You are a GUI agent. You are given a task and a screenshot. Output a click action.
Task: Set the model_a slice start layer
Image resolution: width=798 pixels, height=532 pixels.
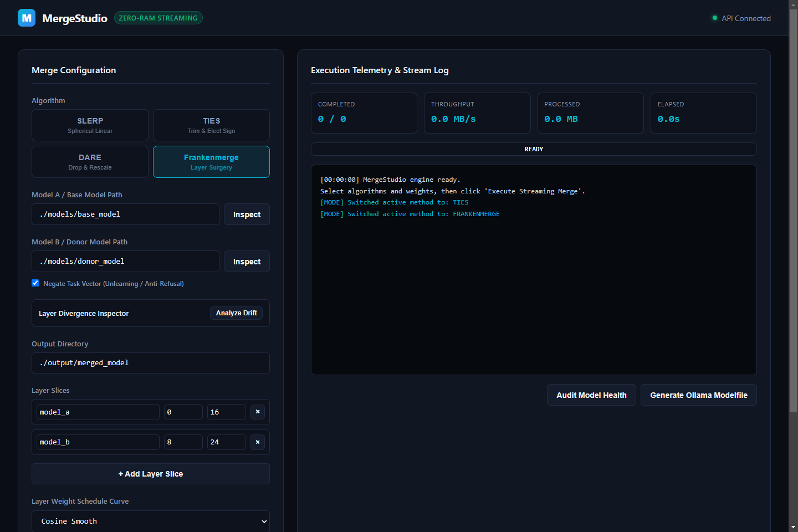click(x=183, y=412)
